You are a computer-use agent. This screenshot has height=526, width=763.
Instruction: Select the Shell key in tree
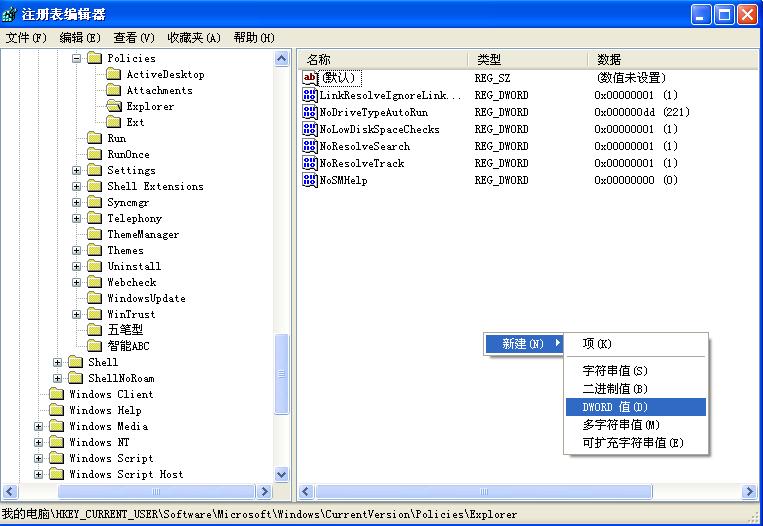tap(103, 362)
